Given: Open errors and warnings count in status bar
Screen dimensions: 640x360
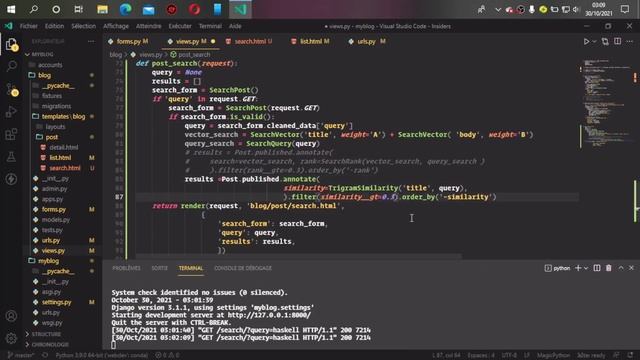Looking at the screenshot, I should (x=167, y=355).
